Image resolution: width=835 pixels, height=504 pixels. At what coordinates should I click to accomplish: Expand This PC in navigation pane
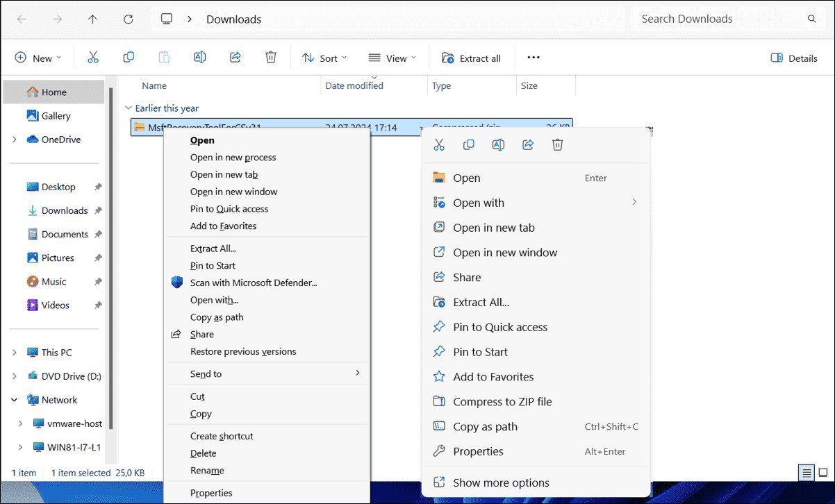click(15, 353)
